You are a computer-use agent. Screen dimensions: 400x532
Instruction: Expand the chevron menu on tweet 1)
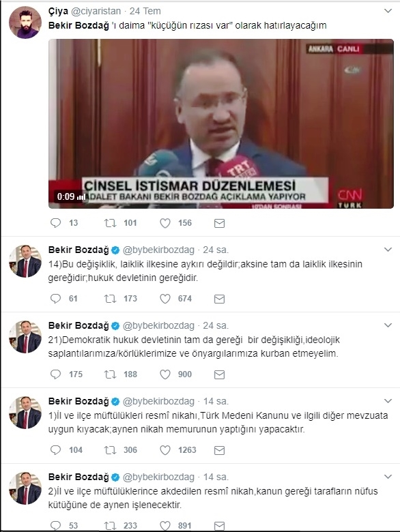[388, 400]
